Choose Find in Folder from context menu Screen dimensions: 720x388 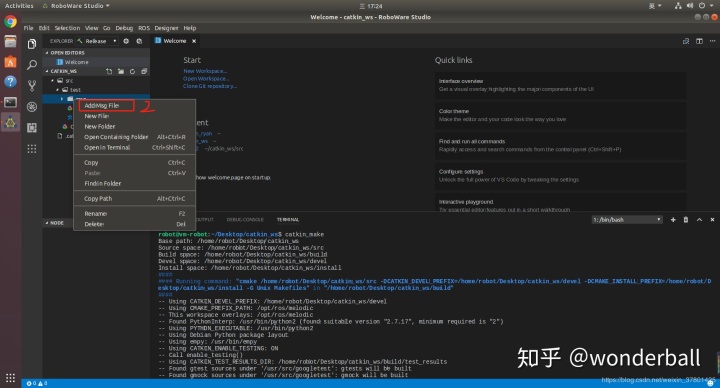point(135,183)
